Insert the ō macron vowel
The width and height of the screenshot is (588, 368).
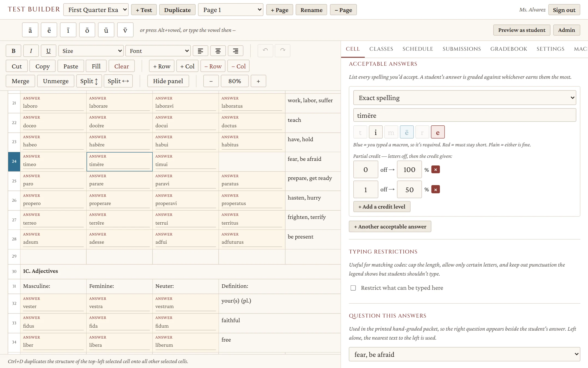(87, 30)
